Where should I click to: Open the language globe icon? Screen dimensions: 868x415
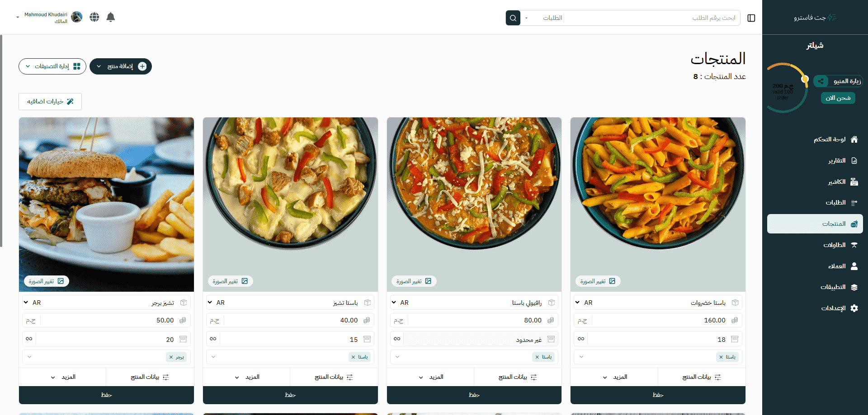(x=94, y=17)
